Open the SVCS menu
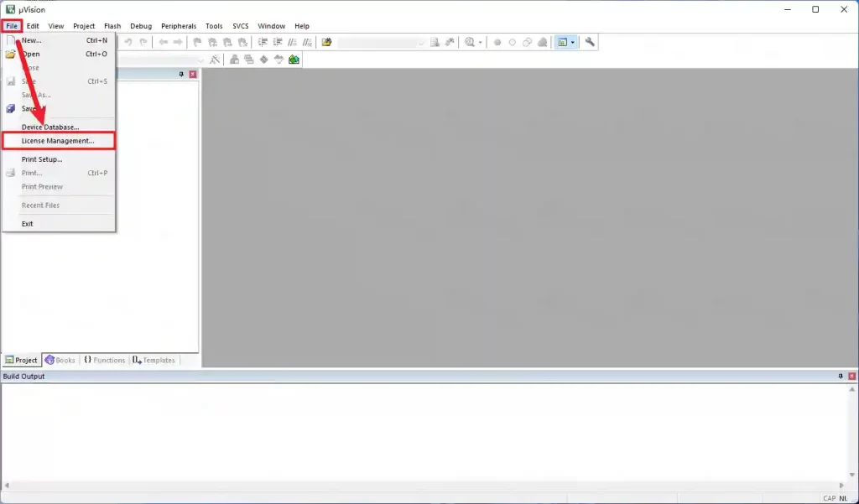Screen dimensions: 859x504 pyautogui.click(x=241, y=26)
